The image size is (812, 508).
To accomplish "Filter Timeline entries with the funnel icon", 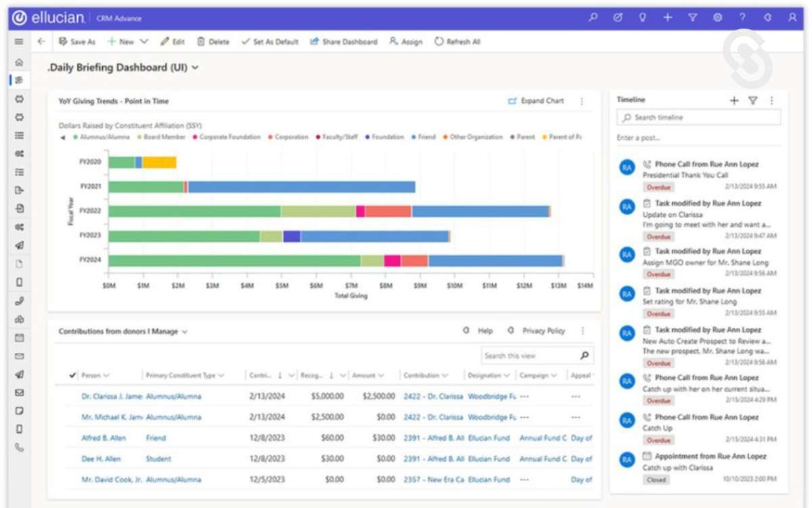I will (x=753, y=100).
